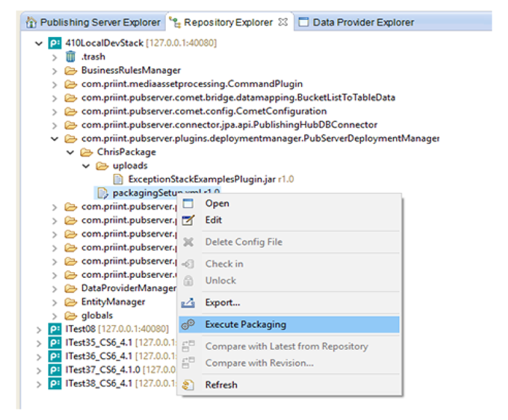Collapse the 410LocalDevStack tree node
Screen dimensions: 508x420
click(x=40, y=43)
